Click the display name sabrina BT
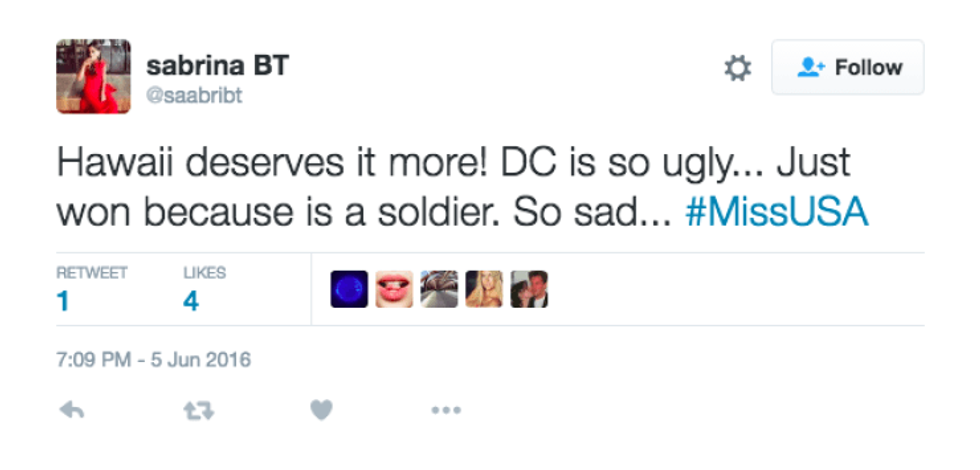Viewport: 980px width, 470px height. pyautogui.click(x=217, y=66)
